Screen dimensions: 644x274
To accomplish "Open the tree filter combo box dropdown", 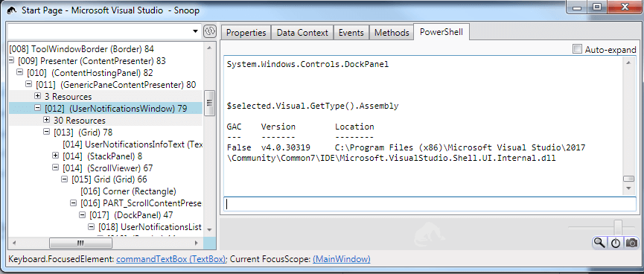I will 196,31.
